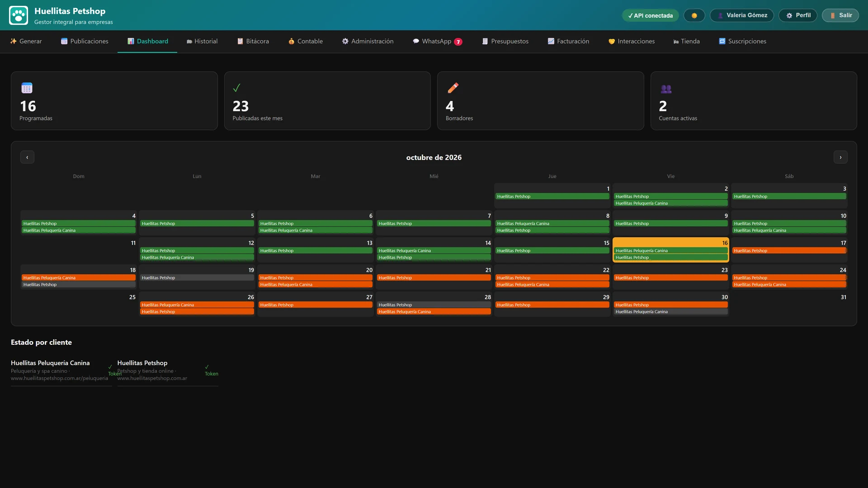Viewport: 868px width, 488px height.
Task: Click the Facturación chart icon
Action: 551,41
